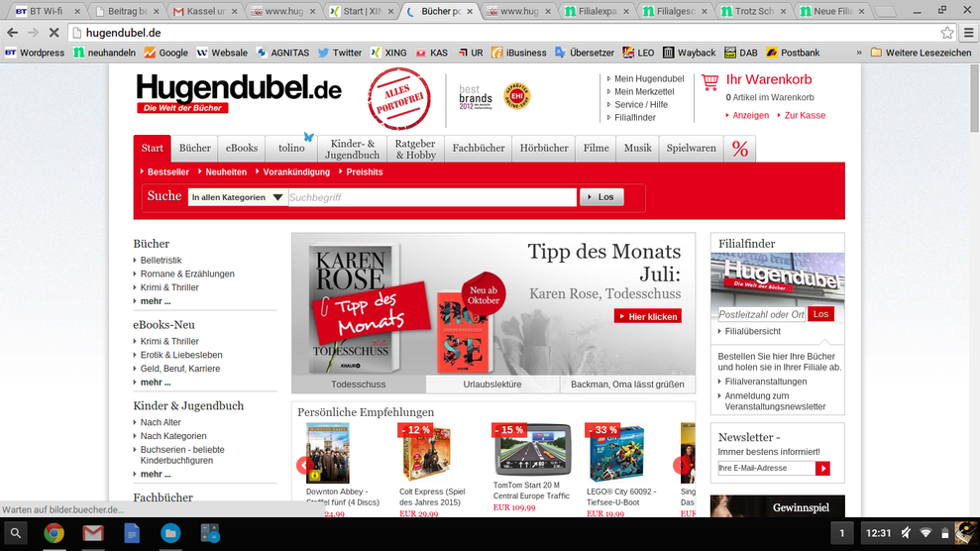Viewport: 980px width, 551px height.
Task: Select the eBooks navigation tab
Action: pyautogui.click(x=241, y=149)
